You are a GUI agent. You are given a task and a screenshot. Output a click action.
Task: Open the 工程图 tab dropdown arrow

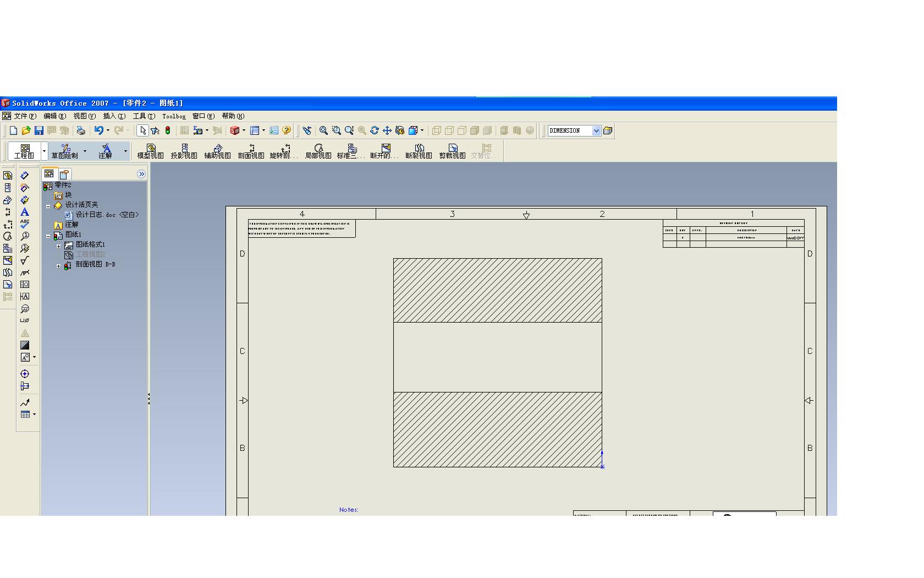[x=45, y=151]
